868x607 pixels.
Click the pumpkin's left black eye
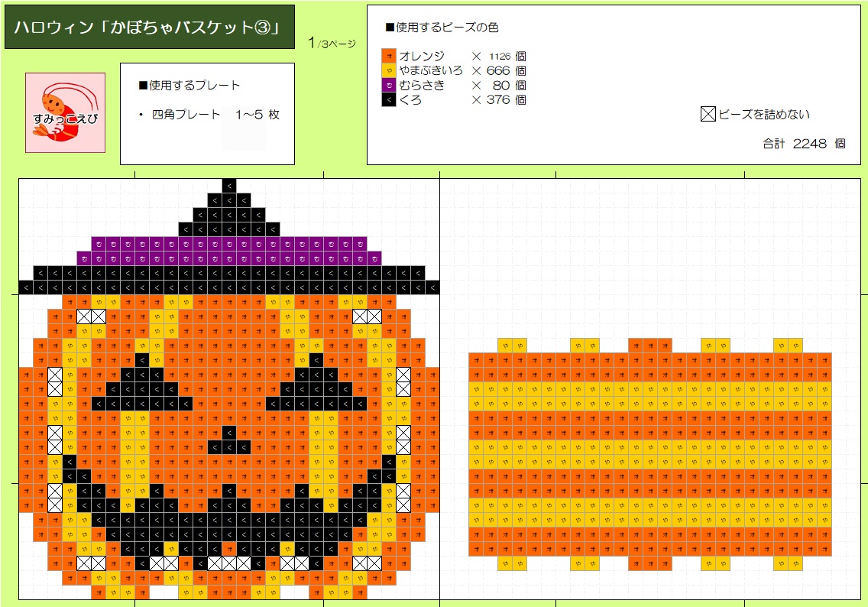141,388
